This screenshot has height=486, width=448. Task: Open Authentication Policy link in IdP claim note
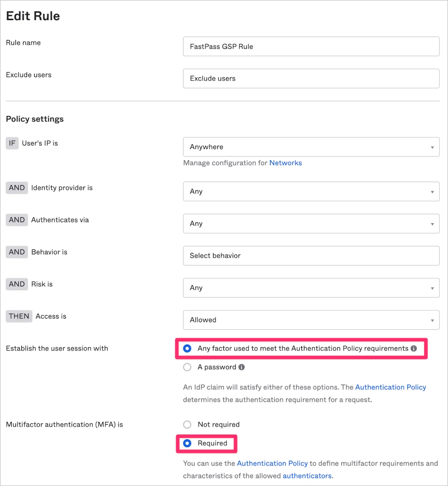[390, 387]
